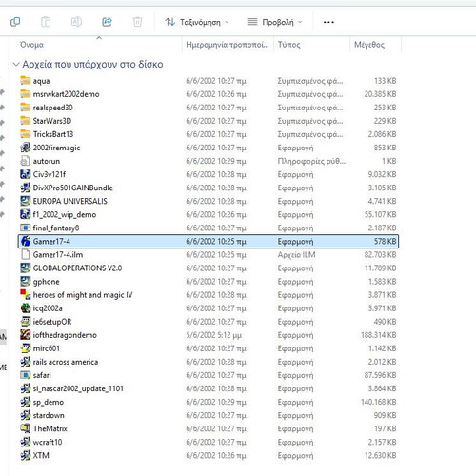Sort by Μέγεθος column header
476x476 pixels.
369,45
